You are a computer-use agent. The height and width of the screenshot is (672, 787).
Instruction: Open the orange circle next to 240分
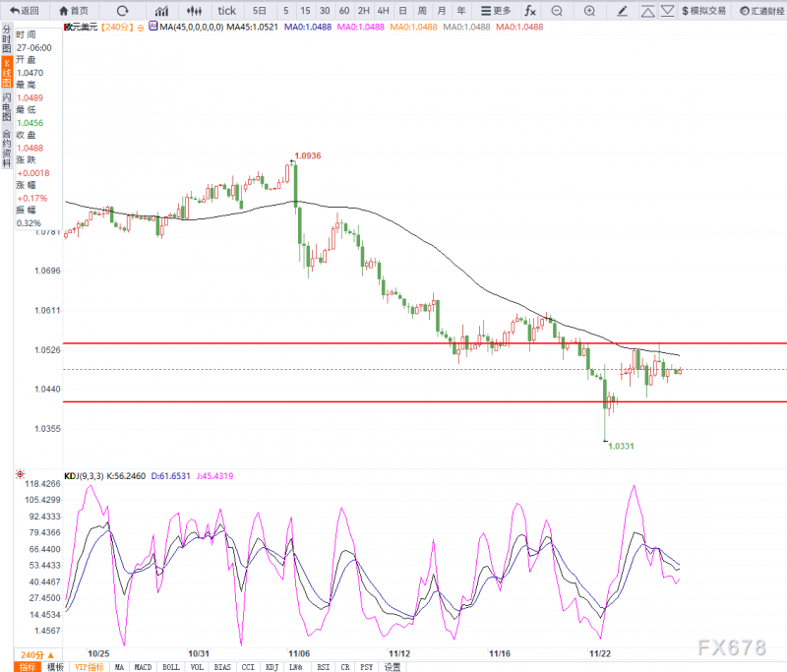click(x=141, y=28)
